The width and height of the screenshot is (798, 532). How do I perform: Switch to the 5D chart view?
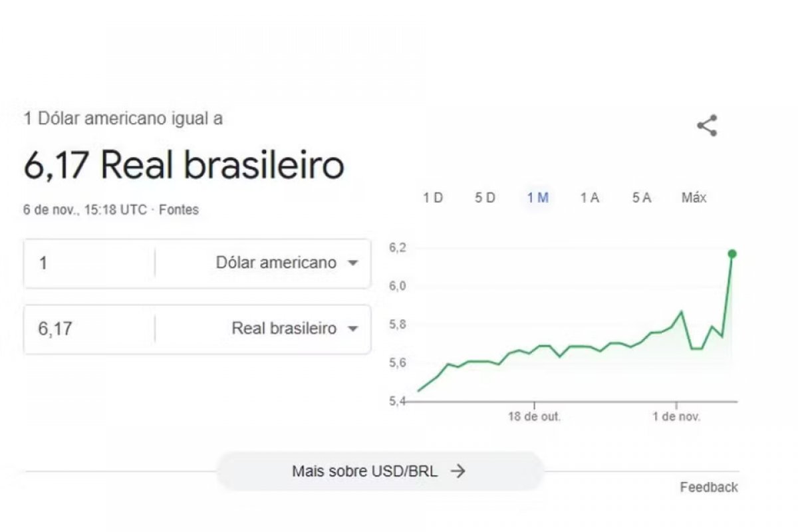[x=485, y=198]
